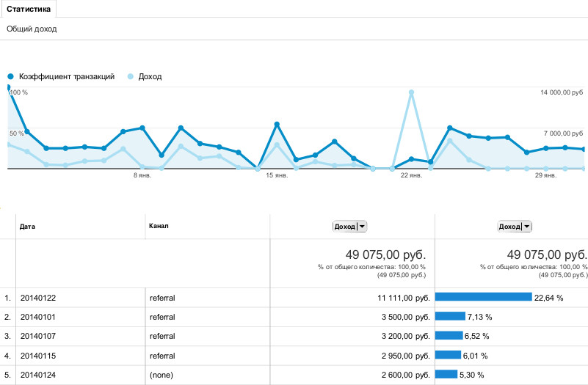Screen dimensions: 588x385
Task: Click the right total 49 075,00 руб.
Action: [548, 254]
